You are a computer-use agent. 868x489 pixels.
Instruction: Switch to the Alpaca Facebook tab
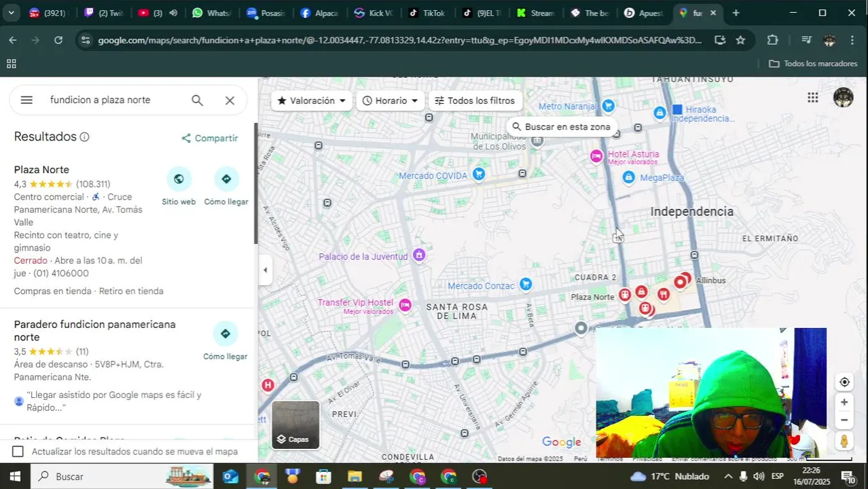319,13
